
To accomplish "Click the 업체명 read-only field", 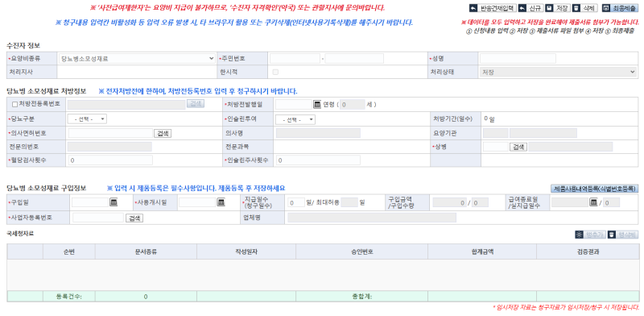I will pyautogui.click(x=372, y=218).
